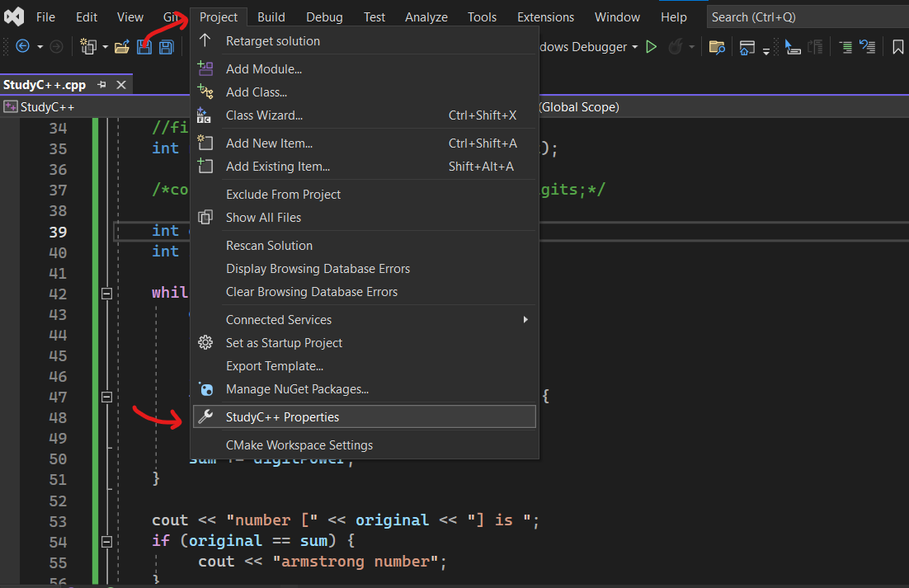Open the Hot Reload dropdown arrow
The image size is (909, 588).
[691, 47]
